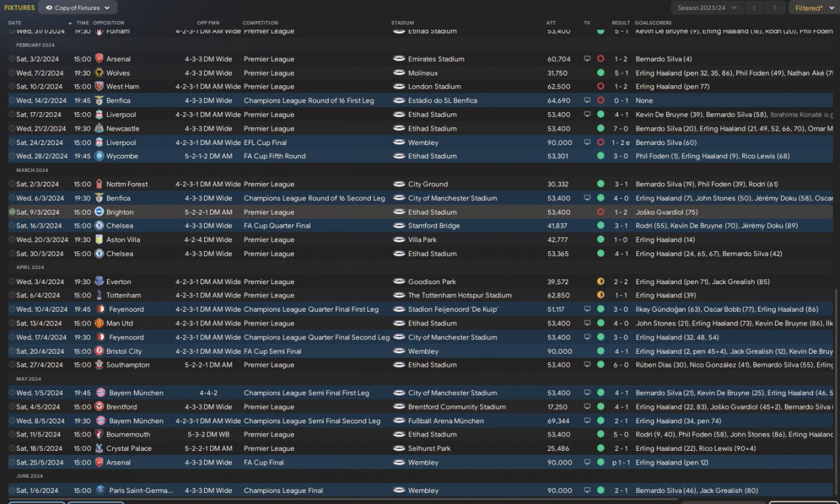Click the Man Utd club badge
The height and width of the screenshot is (504, 840).
99,324
